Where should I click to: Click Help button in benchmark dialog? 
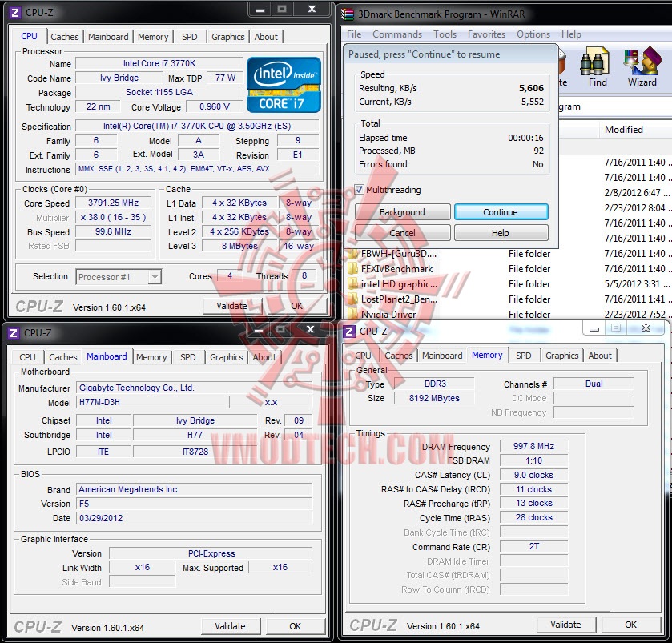point(501,233)
